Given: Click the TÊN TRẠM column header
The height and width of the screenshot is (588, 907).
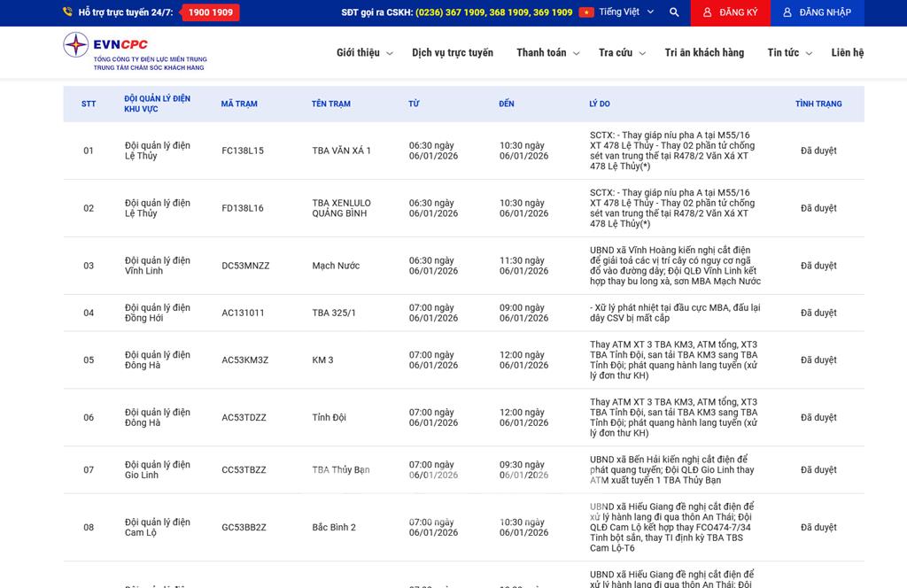Looking at the screenshot, I should 330,104.
